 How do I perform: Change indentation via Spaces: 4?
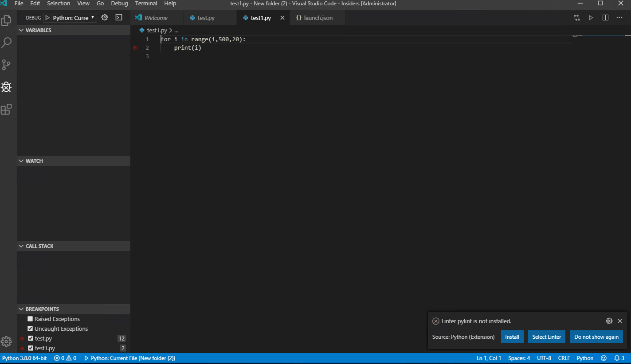[519, 358]
